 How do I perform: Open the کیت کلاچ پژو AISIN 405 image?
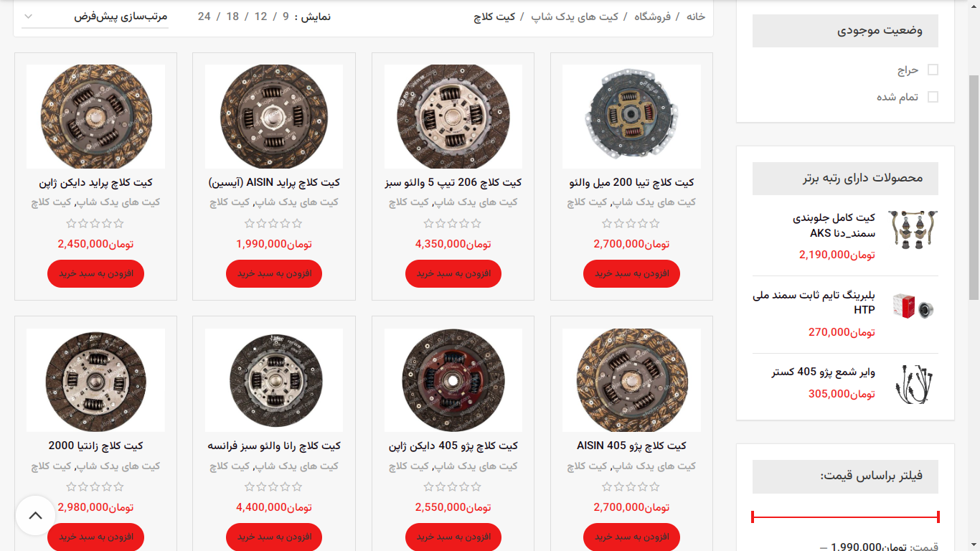631,380
